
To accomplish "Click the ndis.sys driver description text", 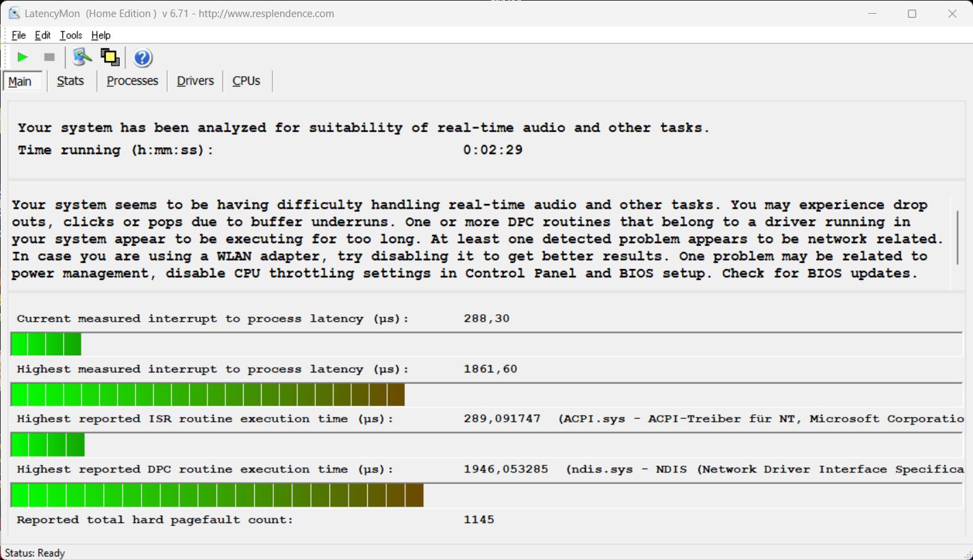I will 765,470.
